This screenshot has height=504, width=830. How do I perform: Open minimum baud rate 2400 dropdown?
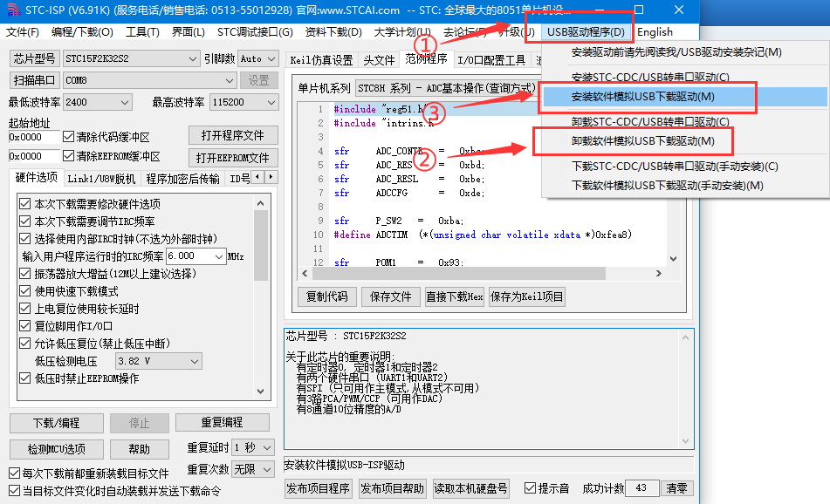[x=98, y=102]
